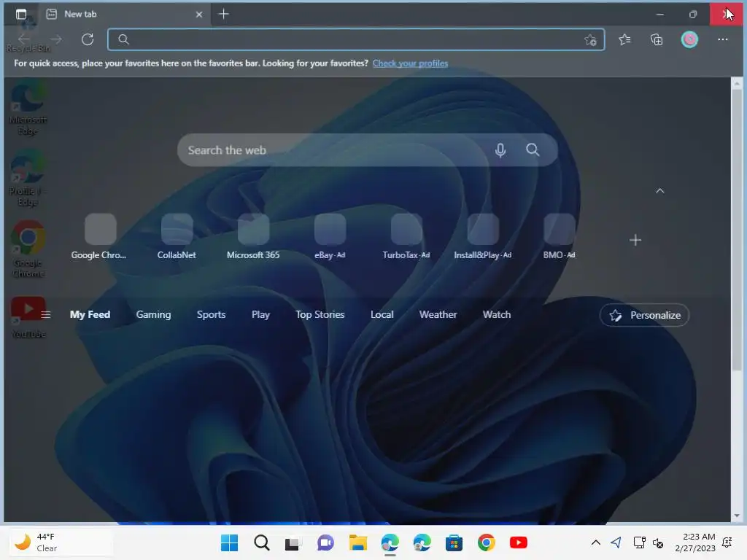Viewport: 747px width, 560px height.
Task: Open taskbar Search
Action: tap(262, 542)
